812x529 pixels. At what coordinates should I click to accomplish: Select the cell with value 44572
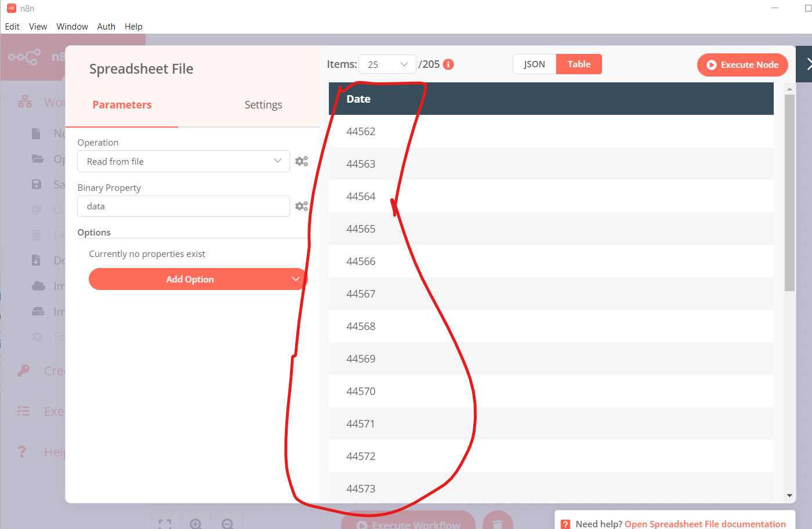pos(551,456)
